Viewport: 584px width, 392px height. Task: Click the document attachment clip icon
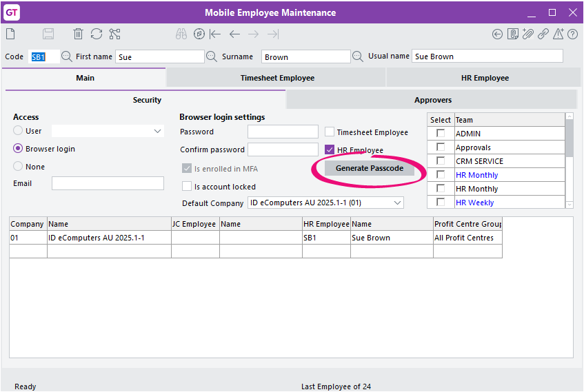click(513, 34)
